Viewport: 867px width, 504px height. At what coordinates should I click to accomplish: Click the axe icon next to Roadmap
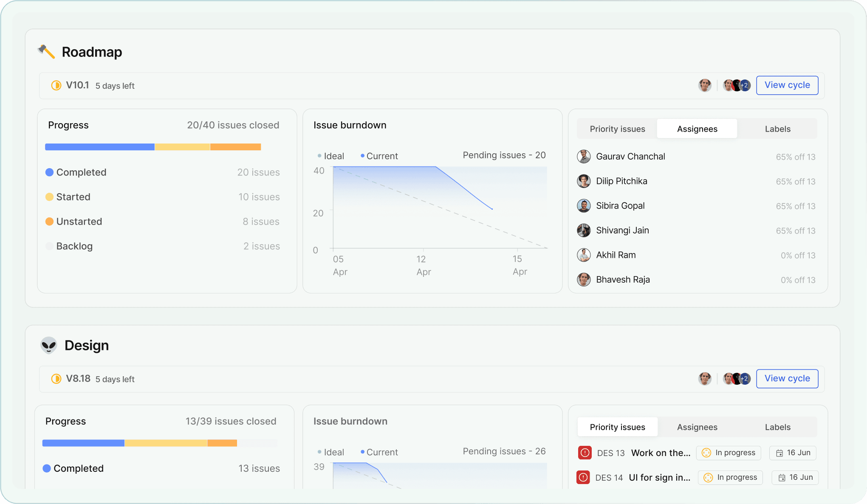[47, 51]
